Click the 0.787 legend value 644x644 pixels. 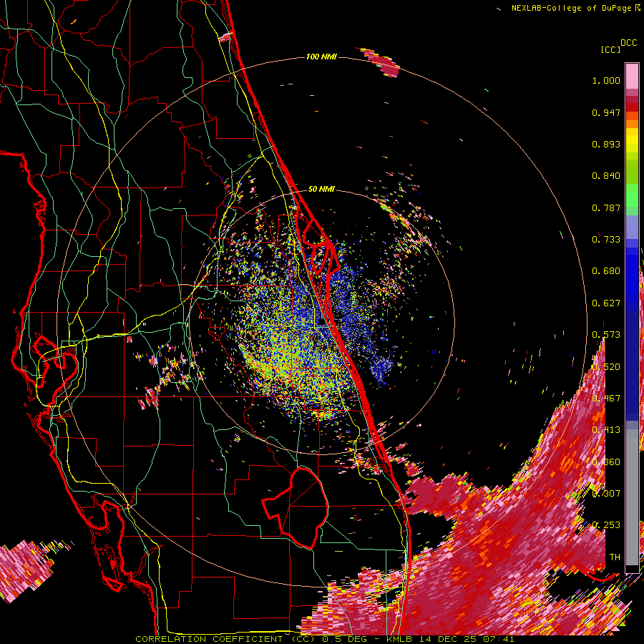coord(606,208)
